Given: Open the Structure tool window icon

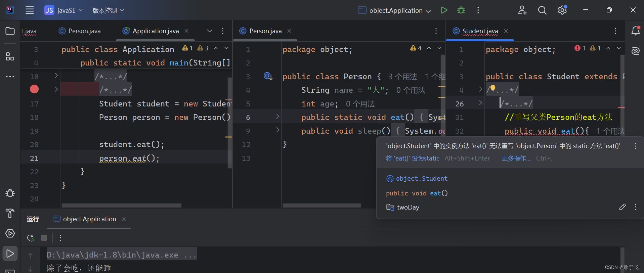Looking at the screenshot, I should pos(10,56).
